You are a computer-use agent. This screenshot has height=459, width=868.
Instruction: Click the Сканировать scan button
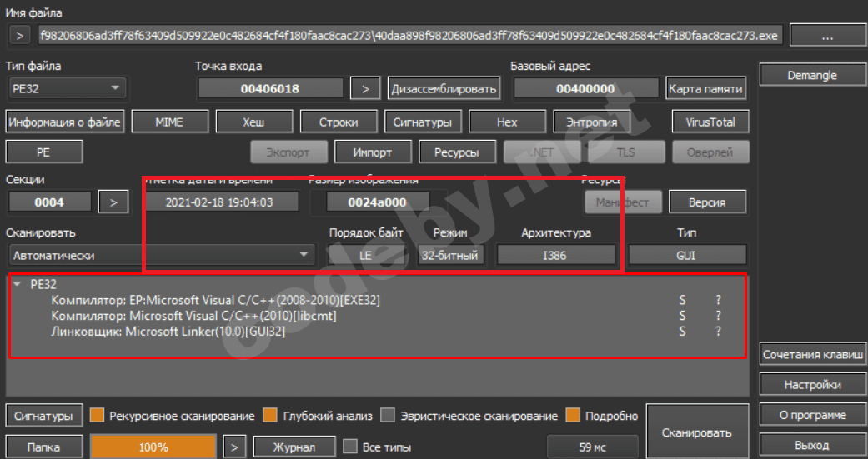click(697, 432)
